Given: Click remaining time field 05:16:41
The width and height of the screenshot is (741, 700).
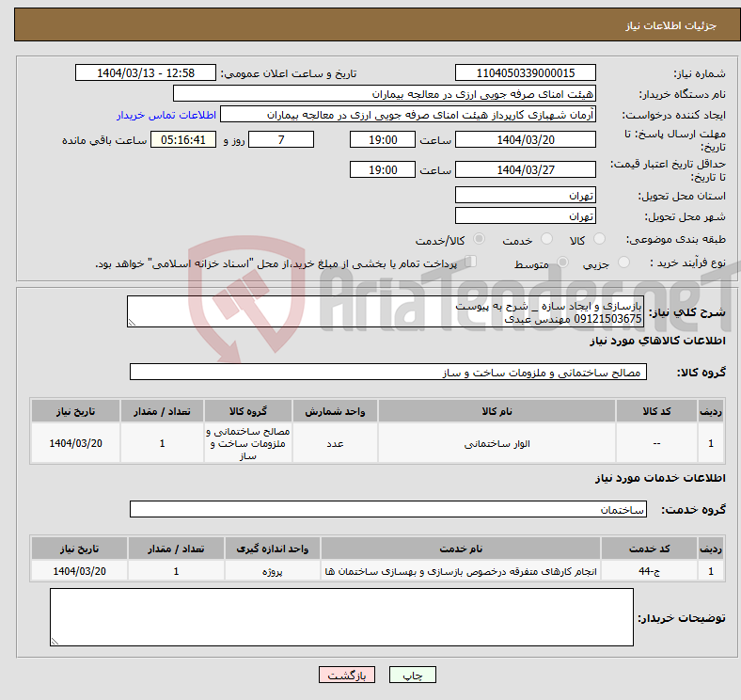Looking at the screenshot, I should pyautogui.click(x=183, y=139).
